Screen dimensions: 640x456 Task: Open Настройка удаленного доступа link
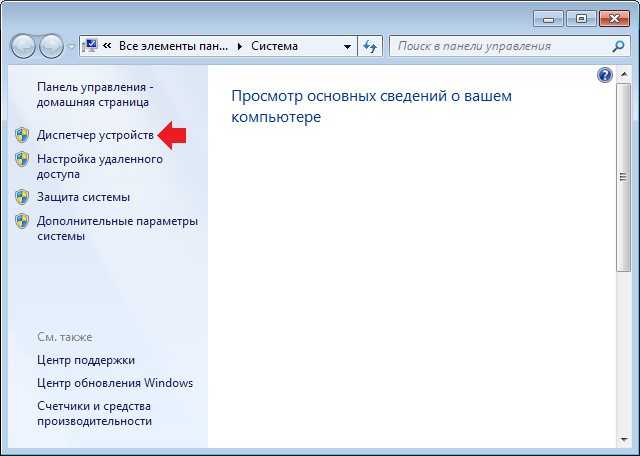point(100,166)
